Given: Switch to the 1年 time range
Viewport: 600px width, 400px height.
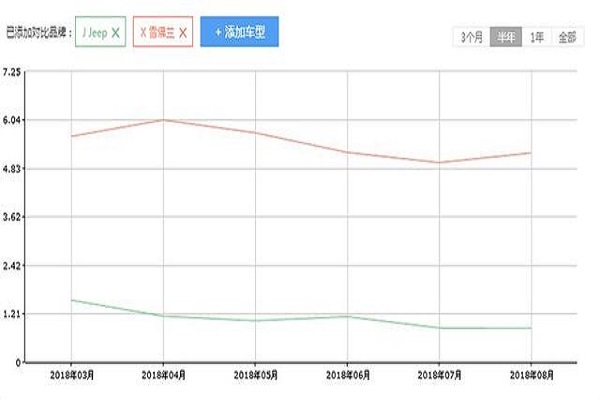Looking at the screenshot, I should point(537,37).
